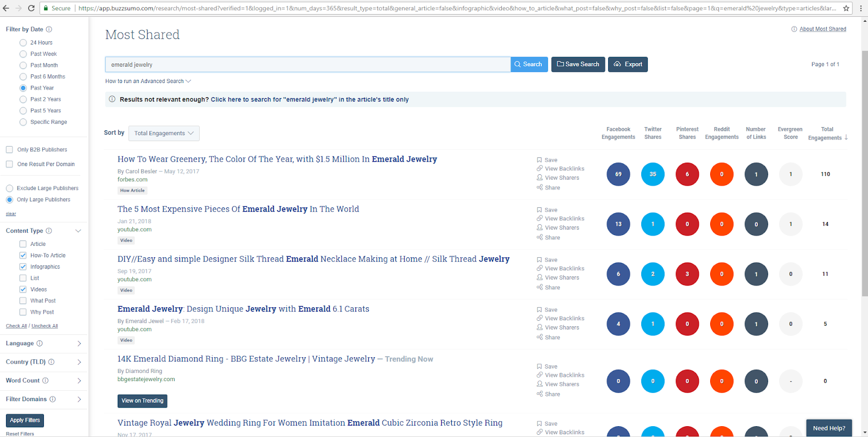The height and width of the screenshot is (437, 868).
Task: Sort by the Evergreen Score column header
Action: (x=790, y=133)
